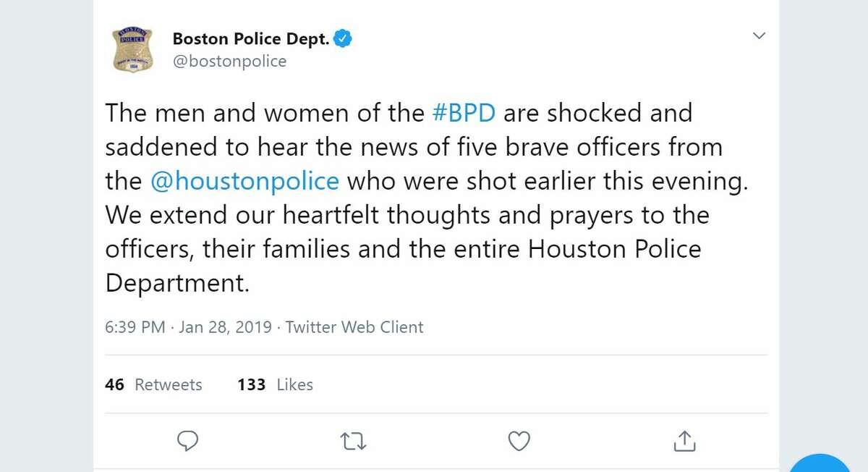The width and height of the screenshot is (868, 472).
Task: Click the @bostonpolice handle
Action: coord(229,62)
